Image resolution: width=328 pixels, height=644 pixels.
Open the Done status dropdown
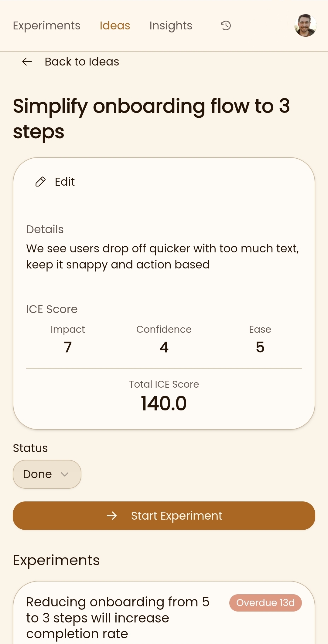[38, 474]
